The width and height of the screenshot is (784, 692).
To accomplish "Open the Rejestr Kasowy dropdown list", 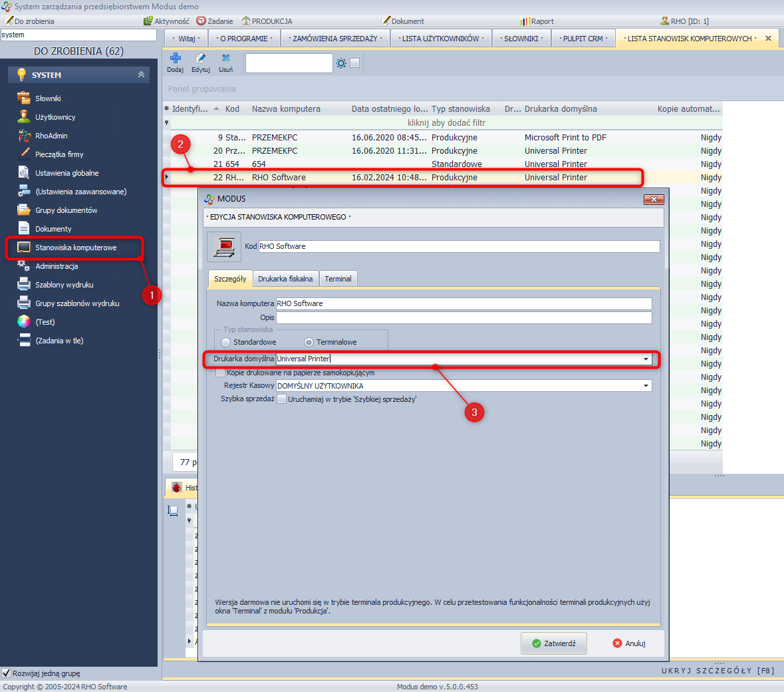I will [645, 386].
